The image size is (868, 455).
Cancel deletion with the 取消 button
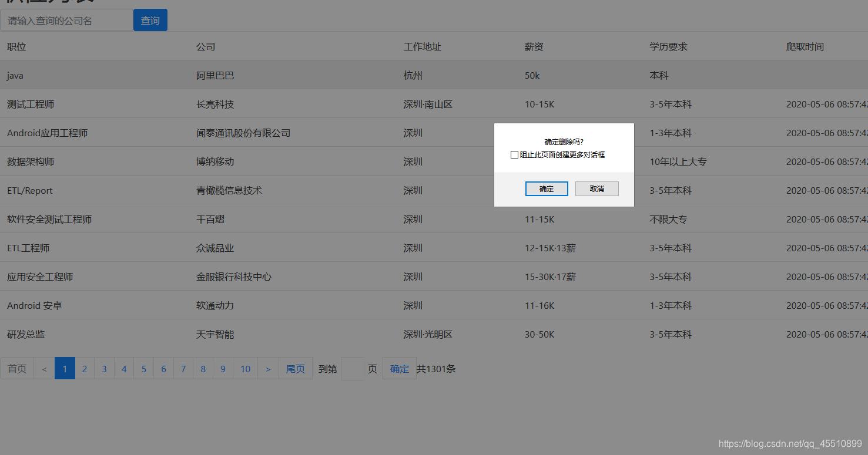click(596, 188)
